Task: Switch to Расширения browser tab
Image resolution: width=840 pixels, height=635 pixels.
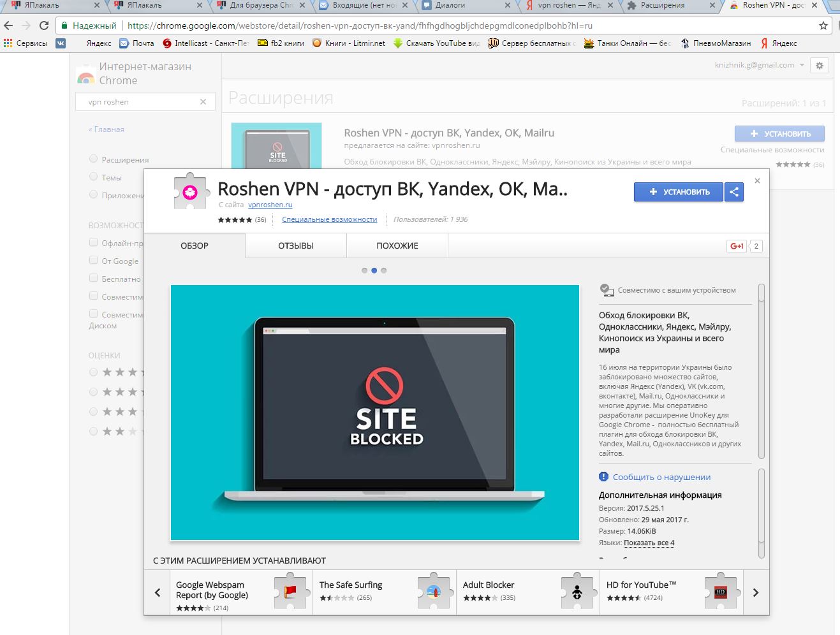Action: tap(670, 6)
